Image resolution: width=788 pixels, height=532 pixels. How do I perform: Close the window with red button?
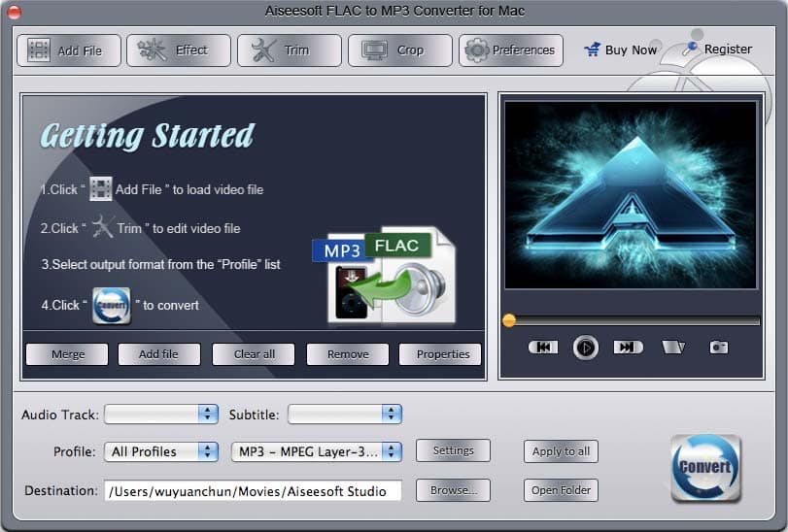pos(14,12)
